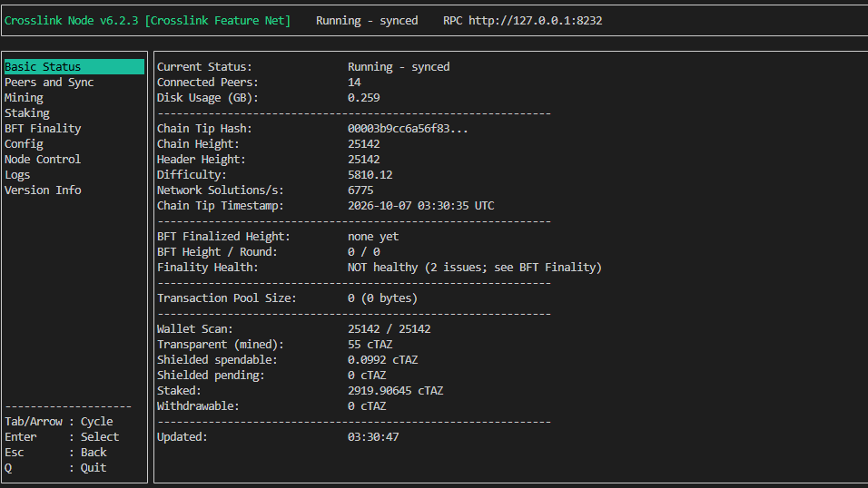Viewport: 868px width, 488px height.
Task: Click the 'Enter : Select' key hint
Action: pos(62,437)
